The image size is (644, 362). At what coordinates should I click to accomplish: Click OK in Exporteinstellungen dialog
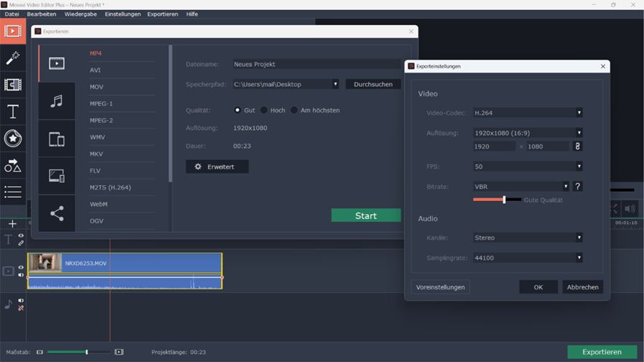click(538, 287)
